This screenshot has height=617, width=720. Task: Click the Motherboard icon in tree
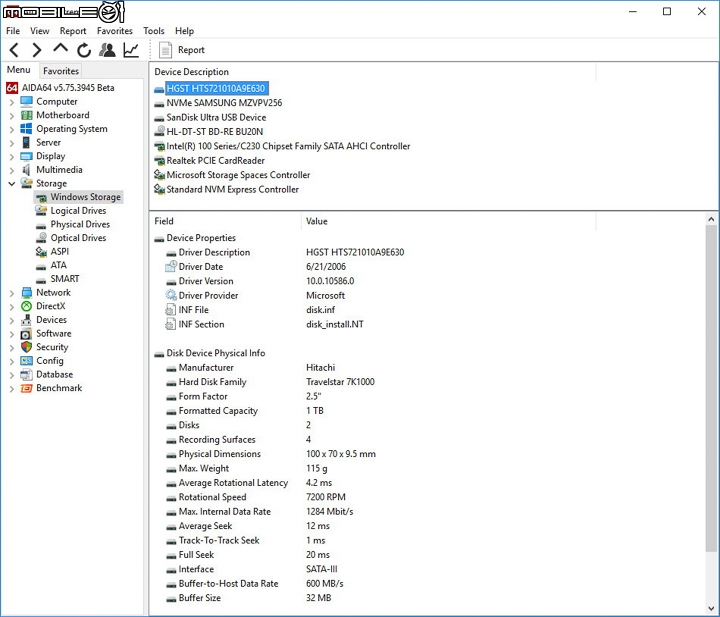27,115
